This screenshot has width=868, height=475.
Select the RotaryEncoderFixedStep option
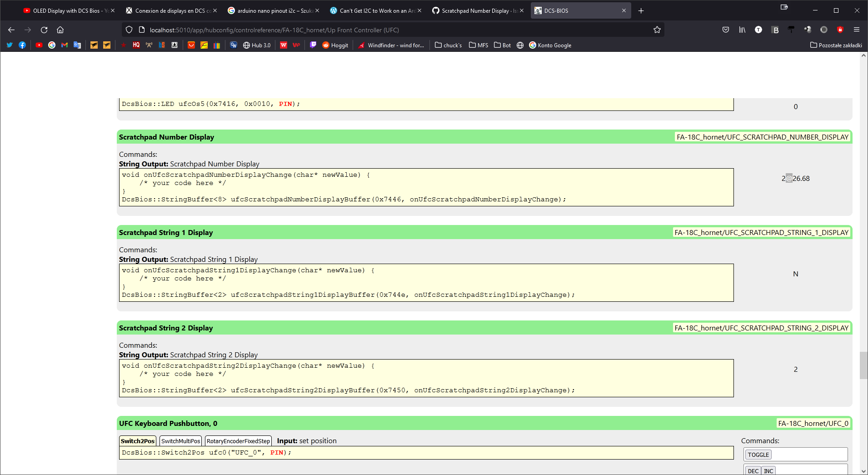238,440
